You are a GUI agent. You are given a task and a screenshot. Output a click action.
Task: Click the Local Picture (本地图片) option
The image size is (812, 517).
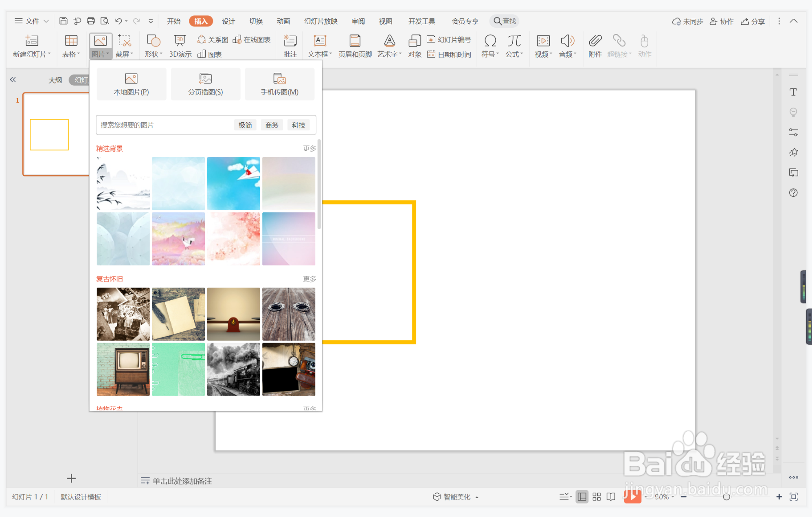131,84
